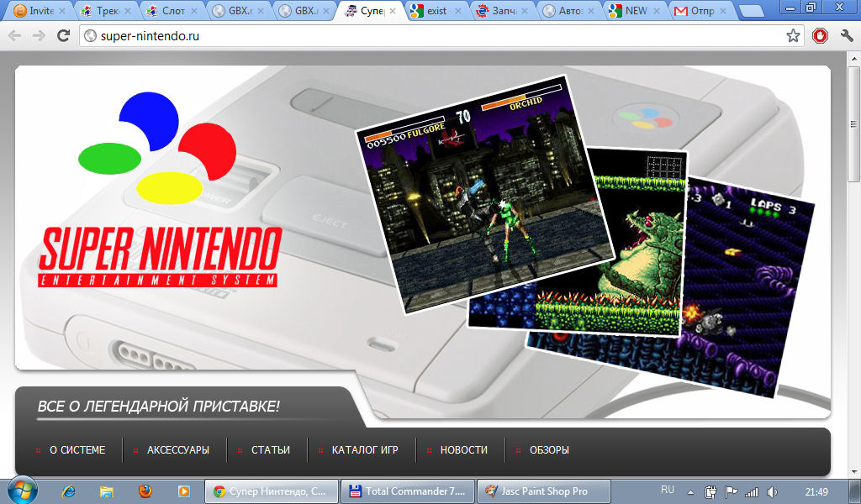Switch to the Авто tab
The image size is (861, 504).
(x=569, y=11)
